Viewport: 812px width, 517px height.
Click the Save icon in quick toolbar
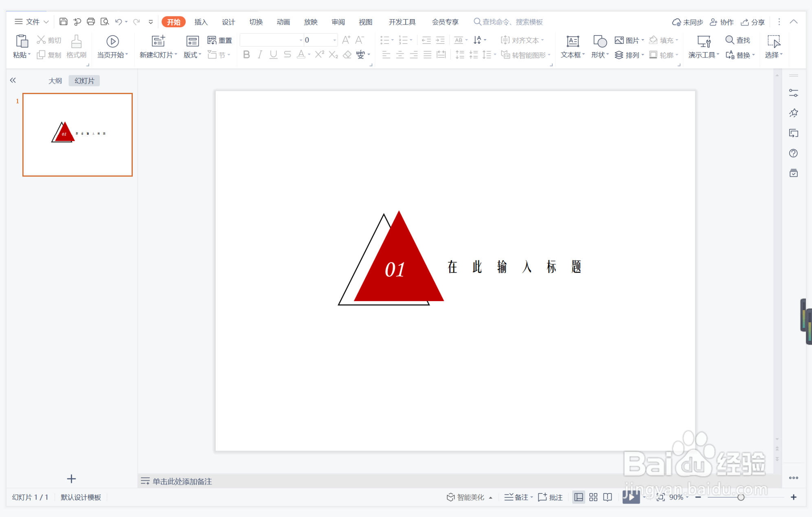pyautogui.click(x=63, y=22)
